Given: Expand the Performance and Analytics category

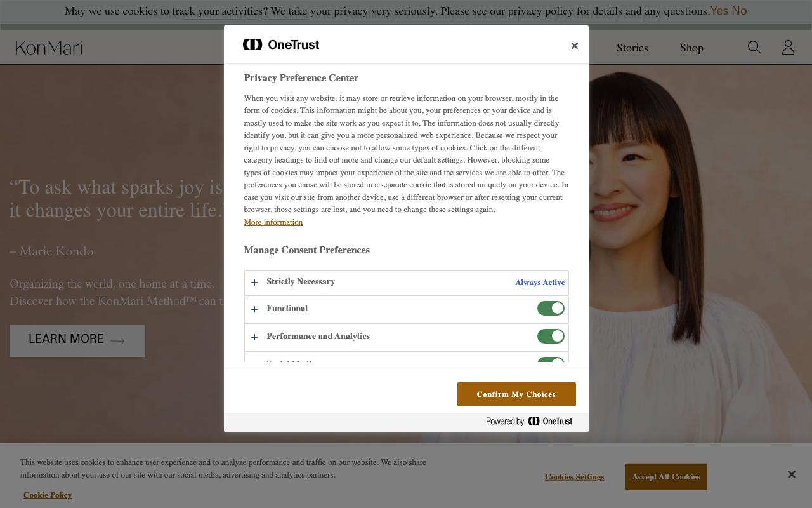Looking at the screenshot, I should [254, 337].
